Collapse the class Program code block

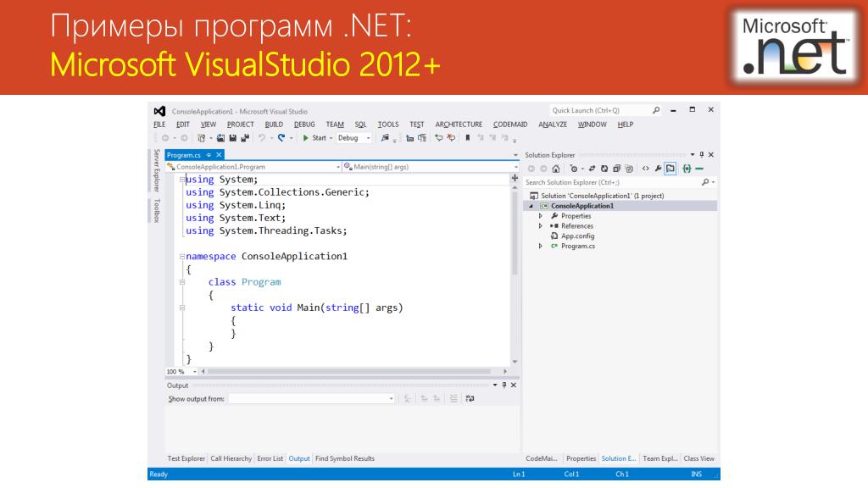(x=181, y=282)
